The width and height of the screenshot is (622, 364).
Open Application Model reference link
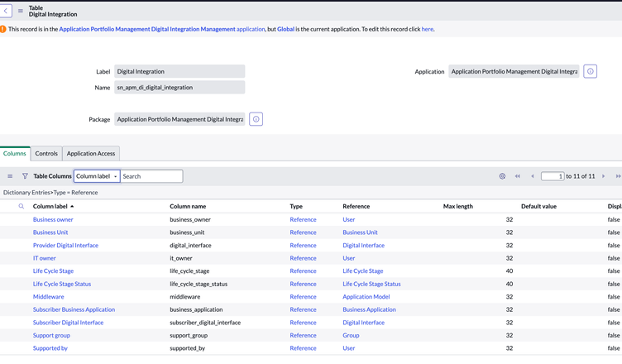pyautogui.click(x=366, y=296)
